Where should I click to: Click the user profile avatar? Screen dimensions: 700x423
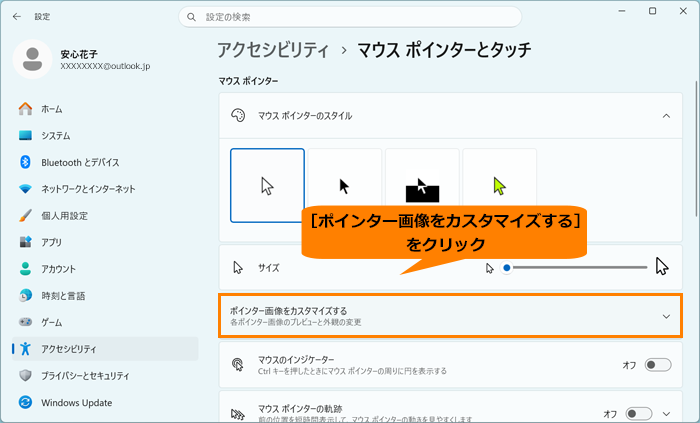pos(32,59)
